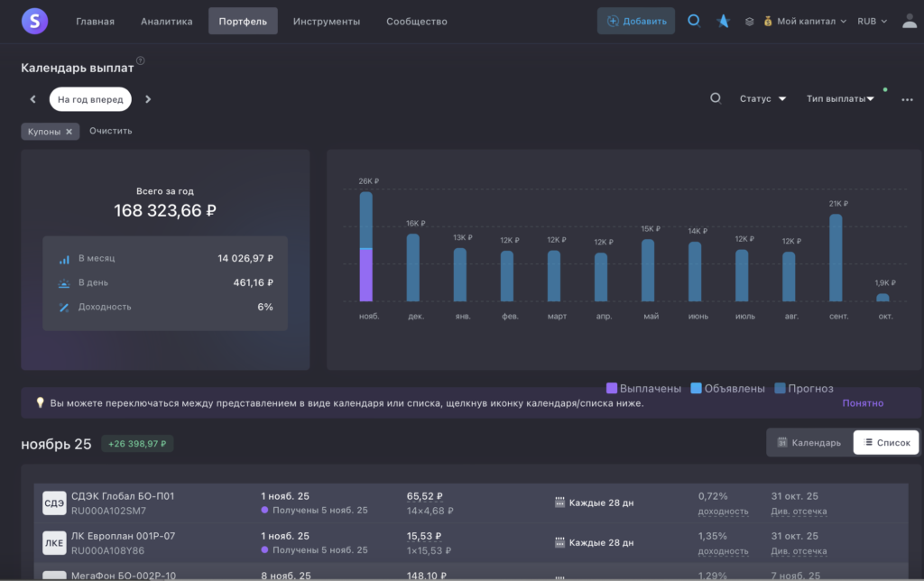Click the Выплачены purple legend swatch

click(612, 388)
